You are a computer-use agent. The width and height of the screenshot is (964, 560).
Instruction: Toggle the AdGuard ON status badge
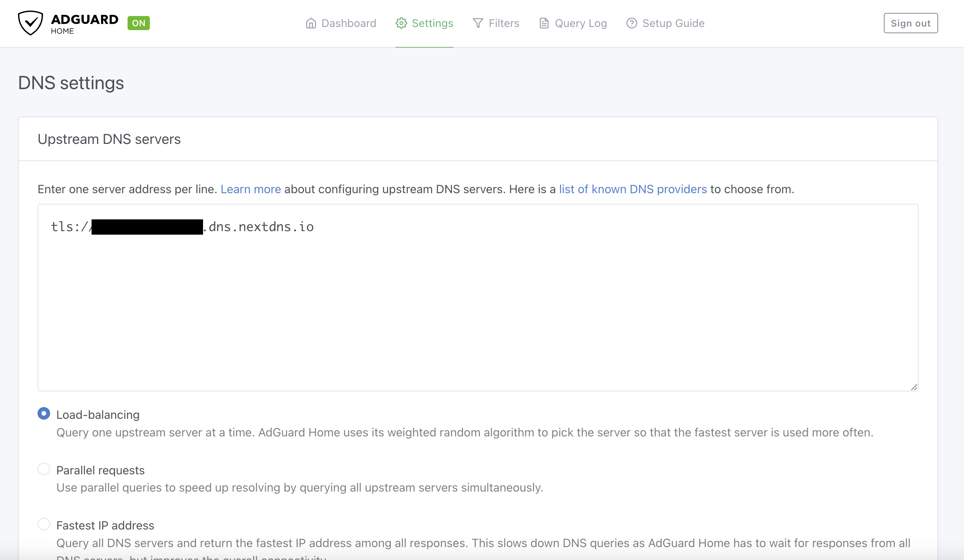[138, 23]
